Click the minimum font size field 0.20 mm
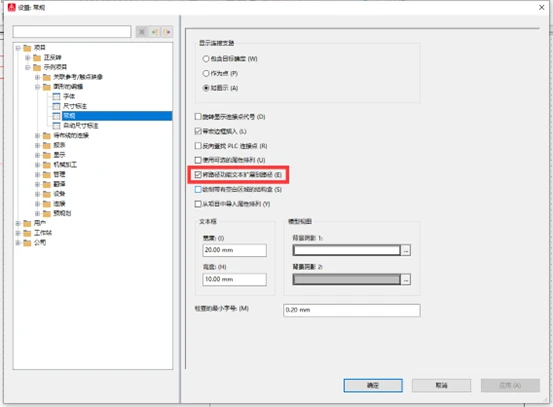Viewport: 553px width, 407px height. [x=352, y=310]
